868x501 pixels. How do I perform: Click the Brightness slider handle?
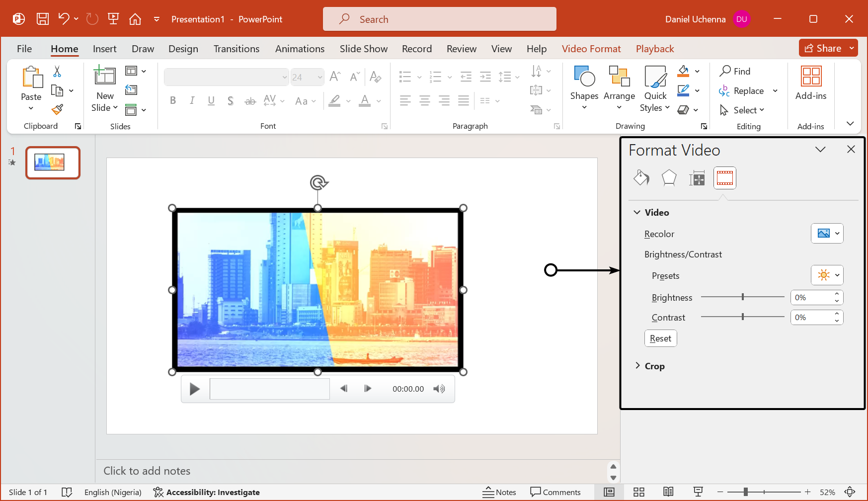[743, 297]
